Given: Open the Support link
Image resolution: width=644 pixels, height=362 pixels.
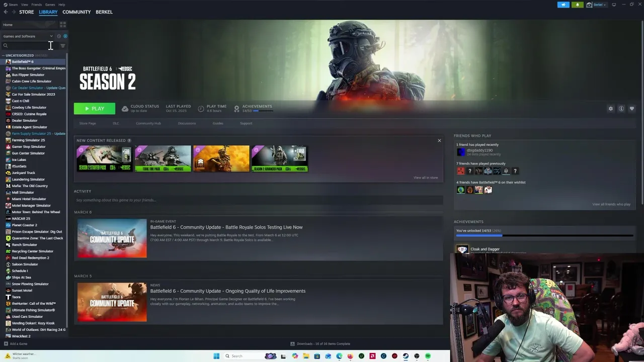Looking at the screenshot, I should coord(246,123).
